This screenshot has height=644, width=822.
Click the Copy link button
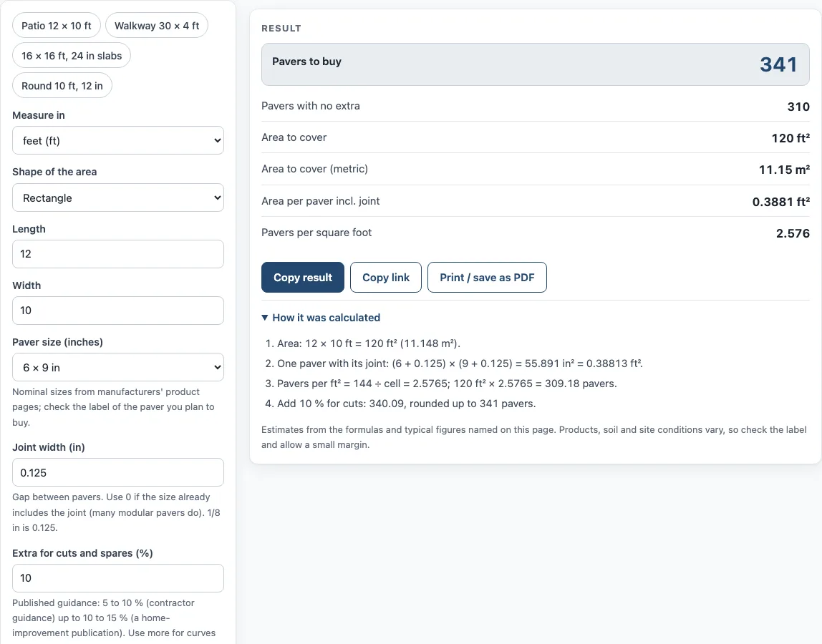pyautogui.click(x=386, y=277)
